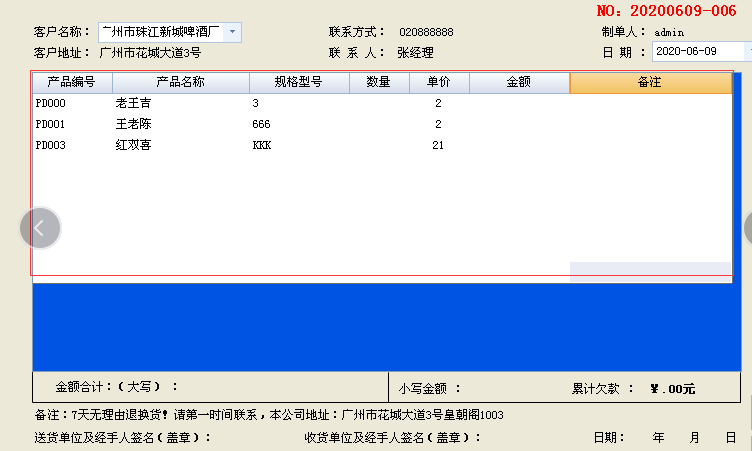Click the 产品编号 column header

pyautogui.click(x=72, y=83)
